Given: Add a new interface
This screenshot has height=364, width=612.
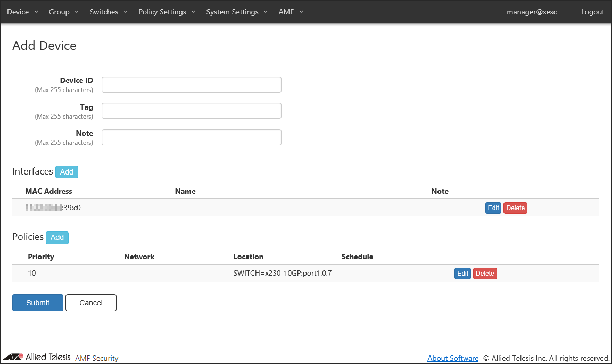Looking at the screenshot, I should 67,172.
